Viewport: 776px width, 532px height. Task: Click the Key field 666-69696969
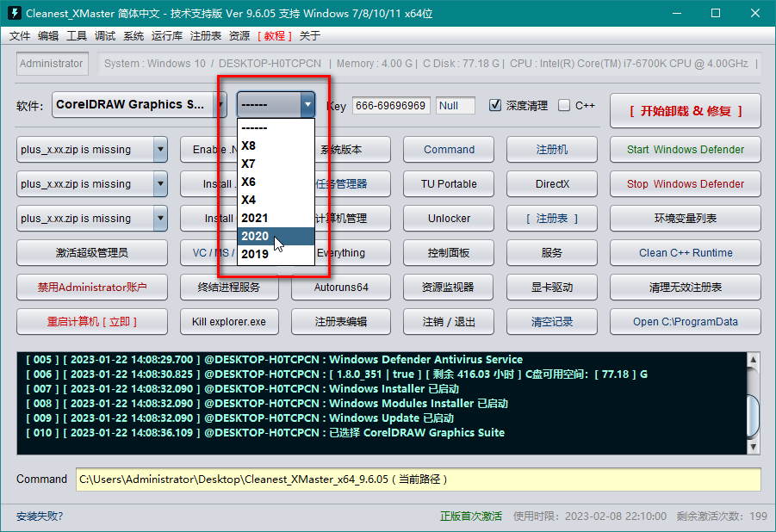coord(391,105)
